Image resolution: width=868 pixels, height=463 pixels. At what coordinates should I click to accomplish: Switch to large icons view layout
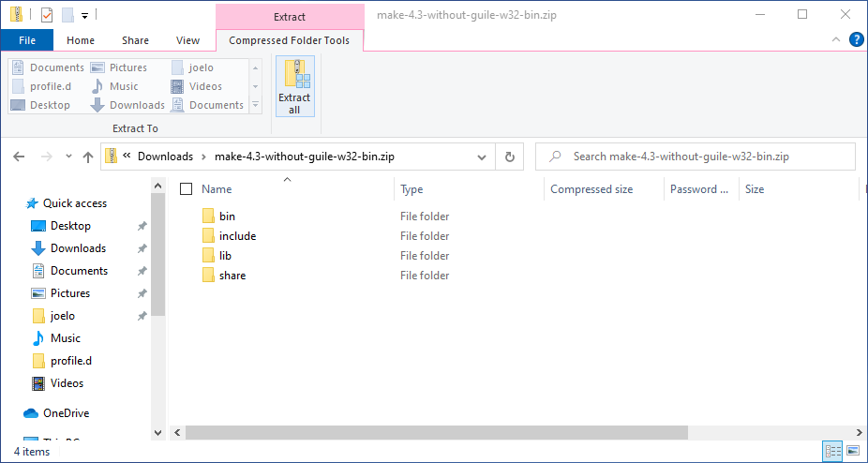coord(852,451)
